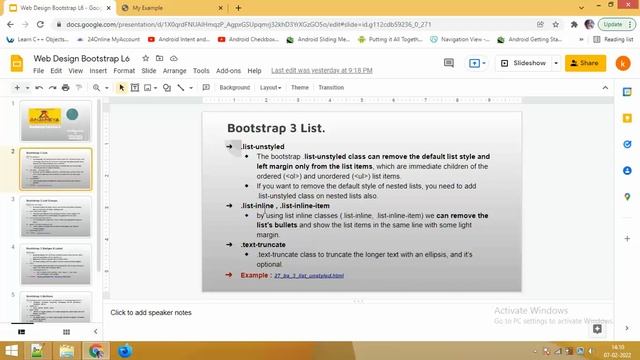Open new slide layout dropdown

coord(27,88)
